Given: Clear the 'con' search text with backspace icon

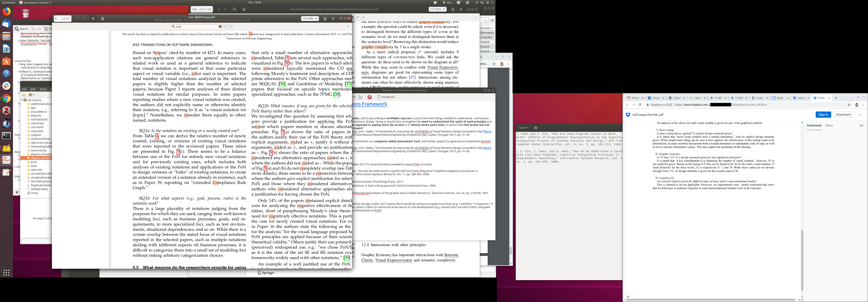Looking at the screenshot, I should (x=220, y=27).
